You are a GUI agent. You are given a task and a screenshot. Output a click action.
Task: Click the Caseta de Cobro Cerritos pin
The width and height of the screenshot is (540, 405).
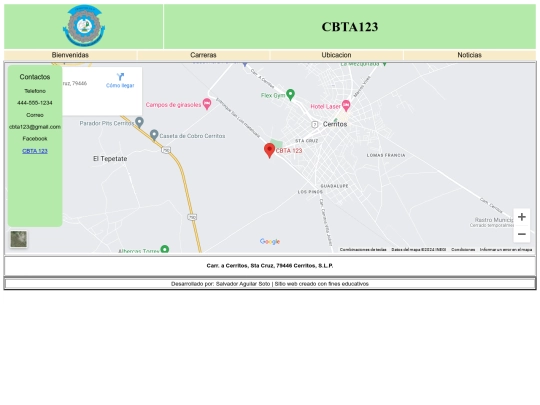coord(154,135)
